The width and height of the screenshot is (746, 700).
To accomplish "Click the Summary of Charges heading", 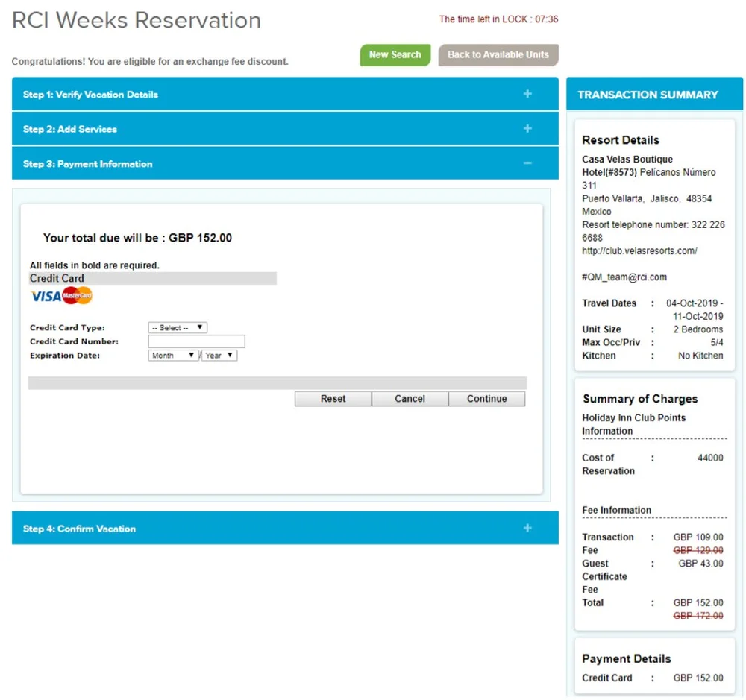I will coord(640,399).
